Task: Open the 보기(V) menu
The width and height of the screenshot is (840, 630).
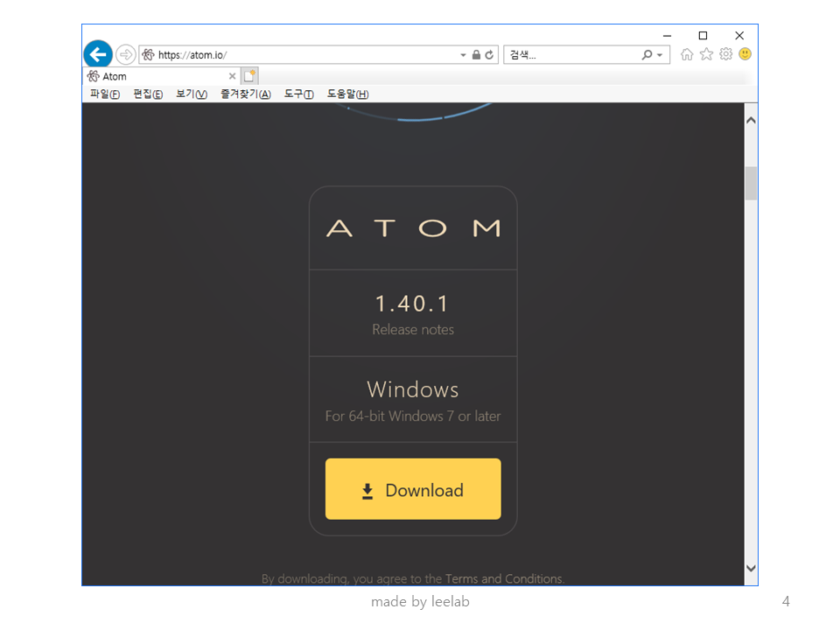Action: click(192, 94)
